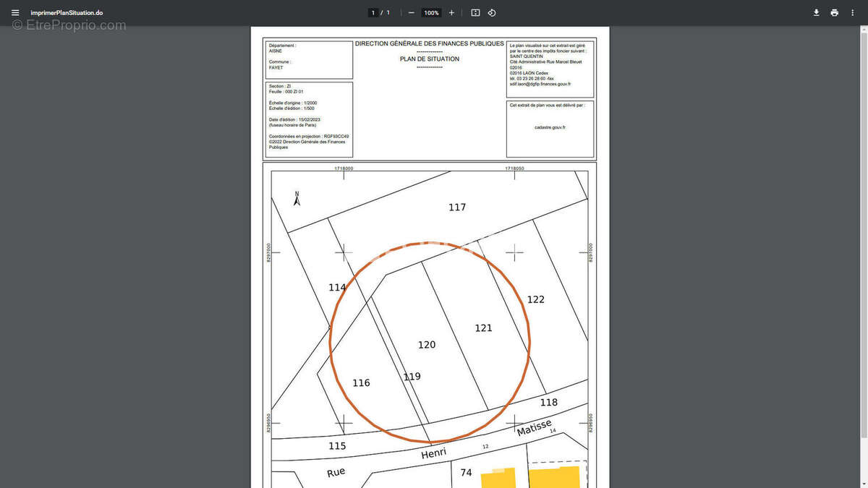Print the plan de situation
868x488 pixels.
click(835, 13)
